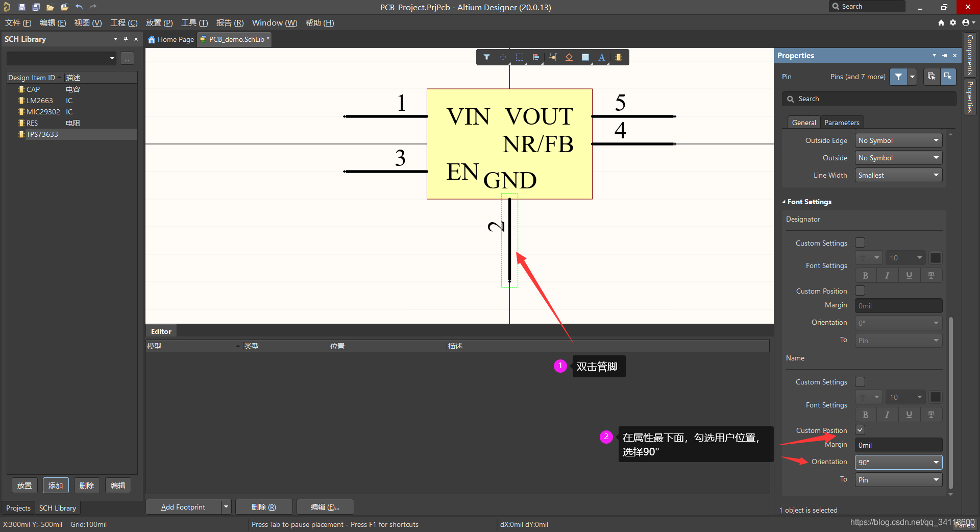Select the Place Rectangle tool
980x532 pixels.
[585, 57]
